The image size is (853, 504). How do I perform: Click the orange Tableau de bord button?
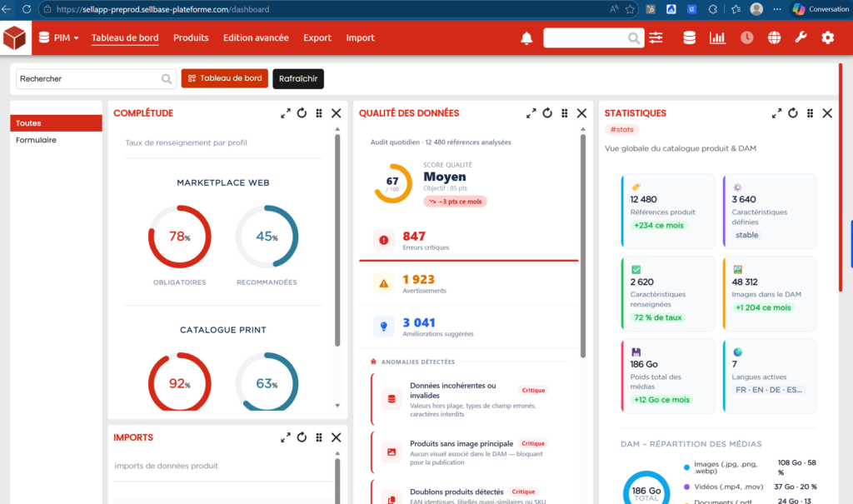point(224,78)
